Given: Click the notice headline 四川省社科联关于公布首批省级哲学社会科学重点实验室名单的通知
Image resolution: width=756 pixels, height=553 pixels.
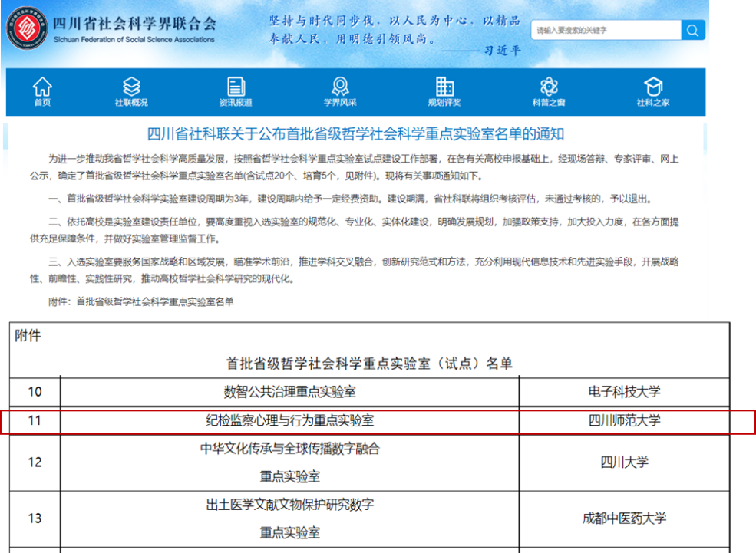Looking at the screenshot, I should pyautogui.click(x=355, y=134).
